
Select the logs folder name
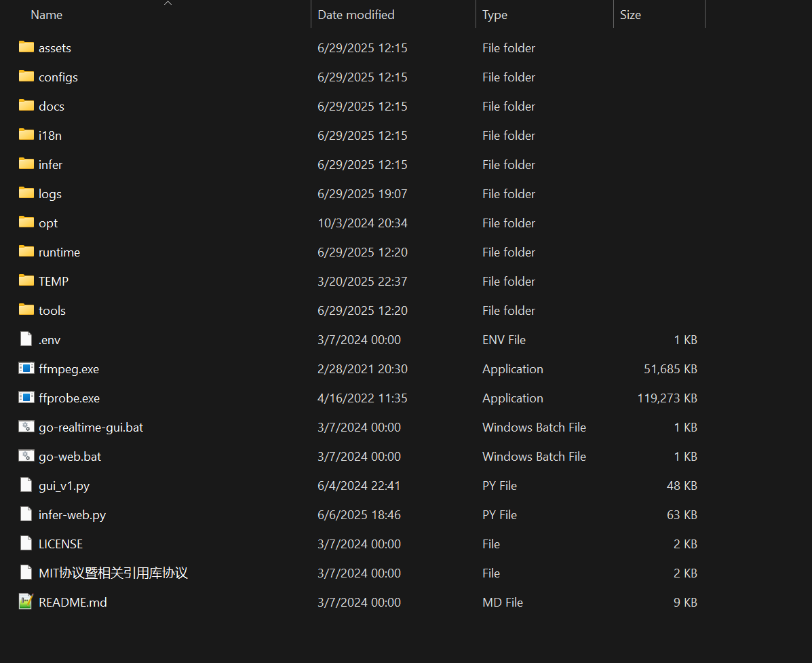coord(50,194)
